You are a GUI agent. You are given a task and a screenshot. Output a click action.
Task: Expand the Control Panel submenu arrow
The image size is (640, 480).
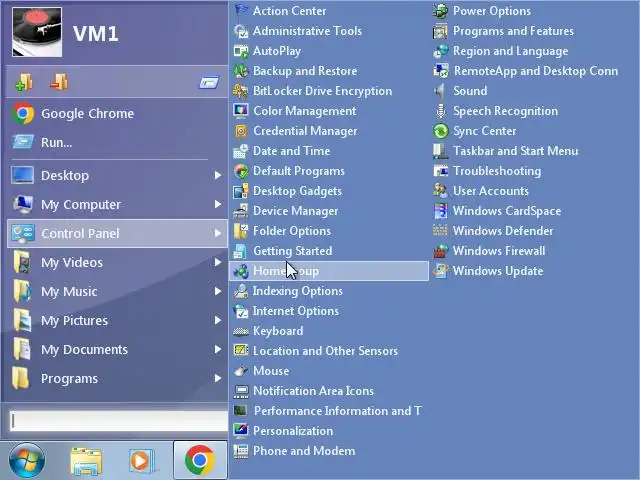tap(218, 233)
